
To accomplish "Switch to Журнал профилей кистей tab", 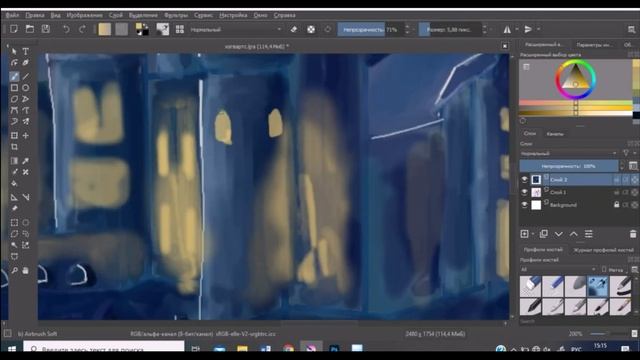I will tap(603, 250).
